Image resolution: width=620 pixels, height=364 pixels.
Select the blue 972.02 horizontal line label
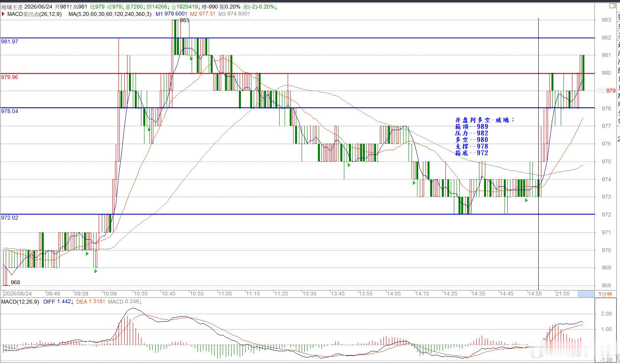click(10, 218)
